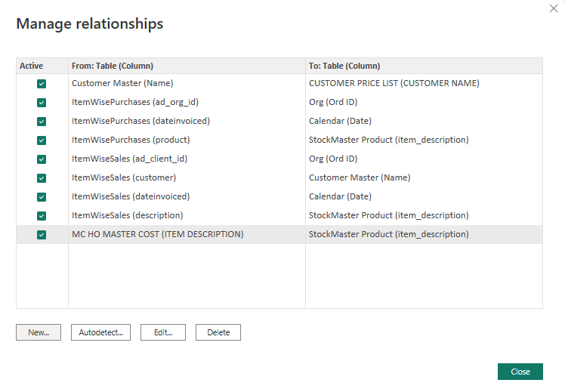Toggle Active checkbox for ItemWisePurchases (ad_org_id)
The height and width of the screenshot is (392, 565).
point(42,103)
